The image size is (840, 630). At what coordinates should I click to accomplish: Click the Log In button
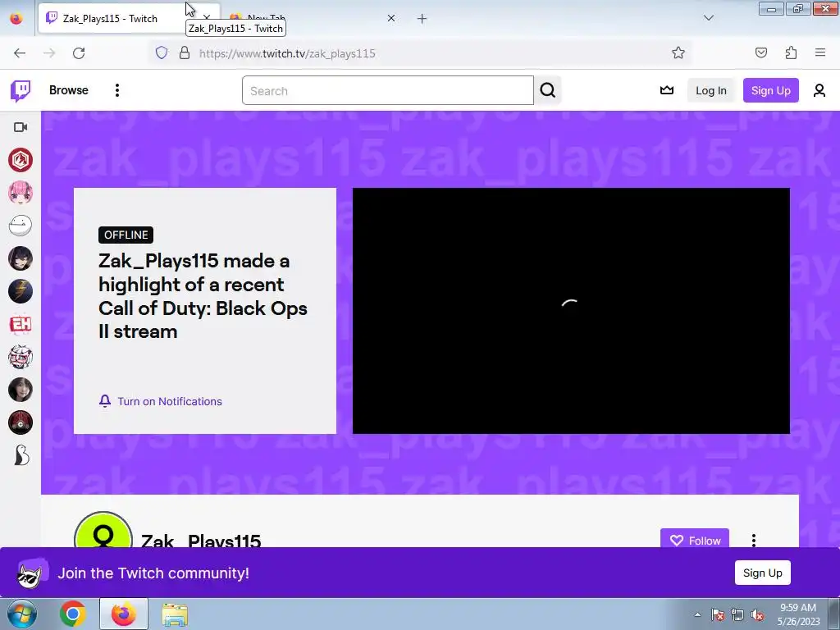point(711,90)
